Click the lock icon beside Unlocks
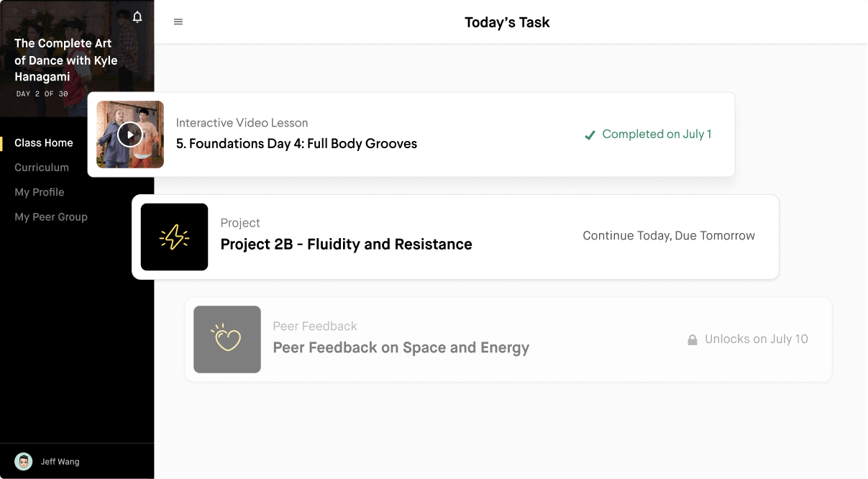 coord(693,339)
